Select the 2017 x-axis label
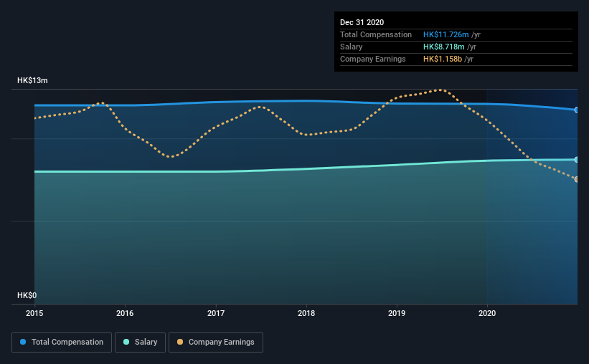This screenshot has height=364, width=589. [216, 313]
